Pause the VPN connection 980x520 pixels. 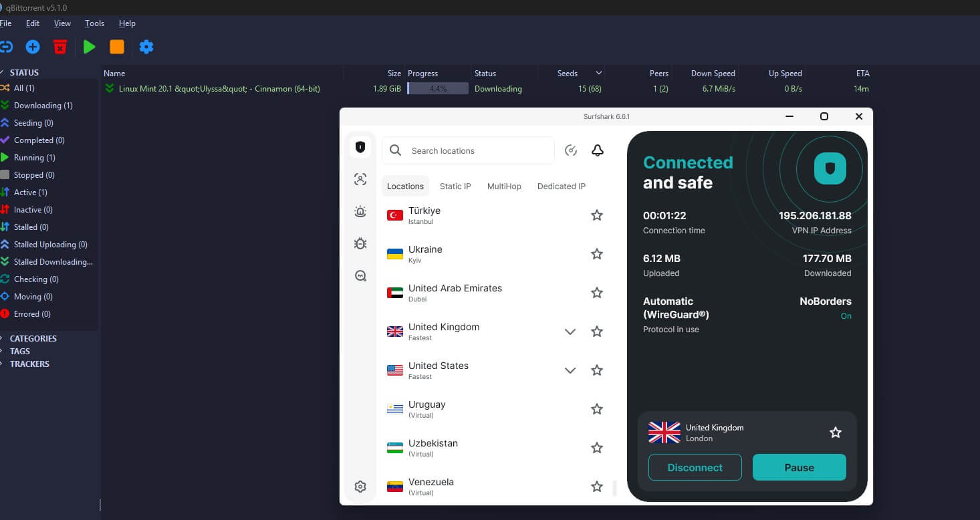799,467
